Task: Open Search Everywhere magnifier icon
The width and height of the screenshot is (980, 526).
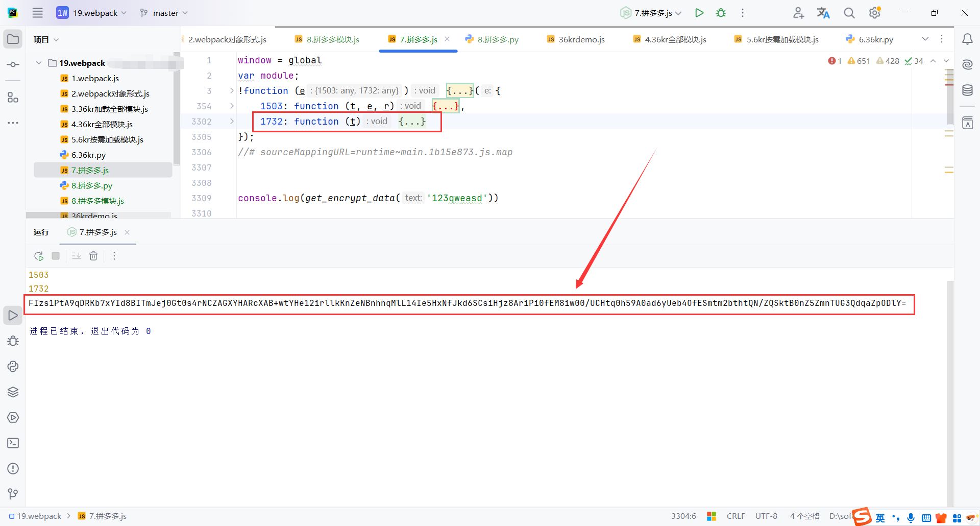Action: pyautogui.click(x=849, y=12)
